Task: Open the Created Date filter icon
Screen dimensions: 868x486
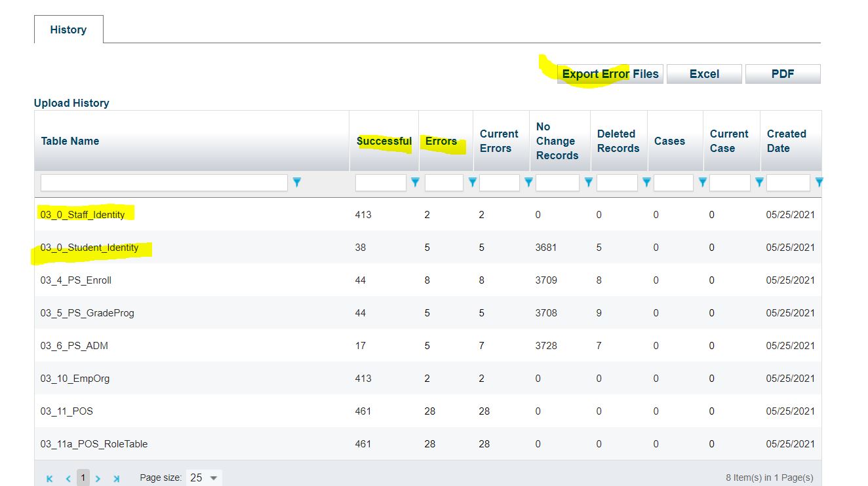Action: 819,182
